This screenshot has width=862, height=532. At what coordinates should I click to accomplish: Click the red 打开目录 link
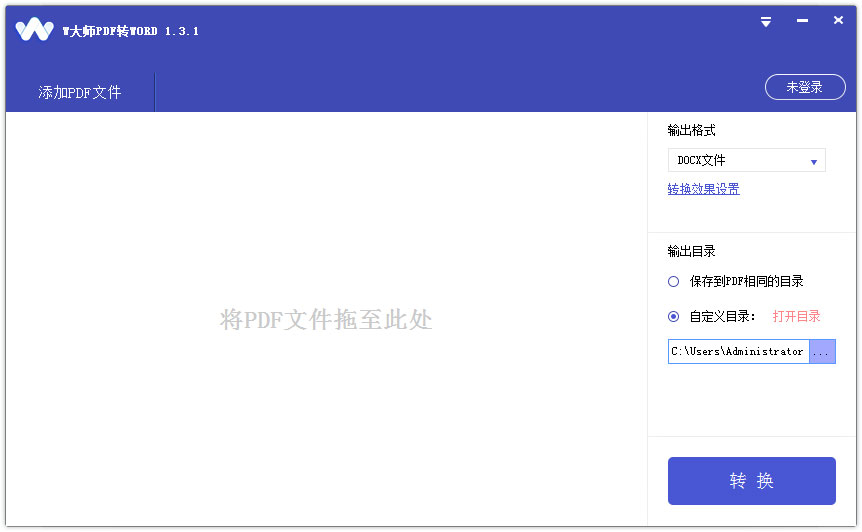[796, 316]
